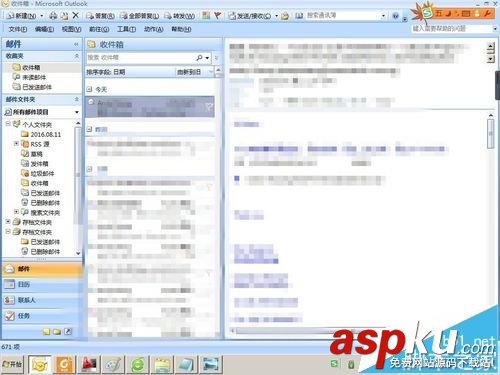Click the red Follow Up flag icon
This screenshot has width=500, height=375.
pos(217,15)
